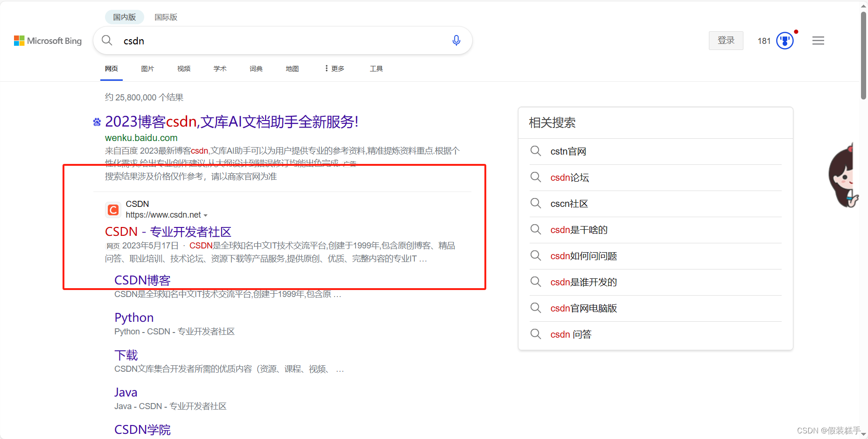Screen dimensions: 868x439
Task: Open the 2023博客csdn ad result title
Action: tap(232, 122)
